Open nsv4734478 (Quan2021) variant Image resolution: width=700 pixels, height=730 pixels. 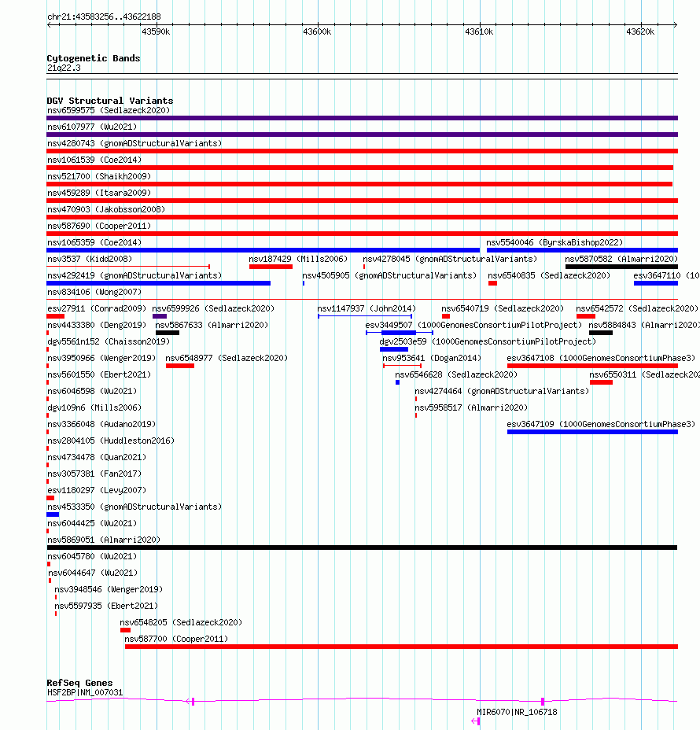coord(97,458)
